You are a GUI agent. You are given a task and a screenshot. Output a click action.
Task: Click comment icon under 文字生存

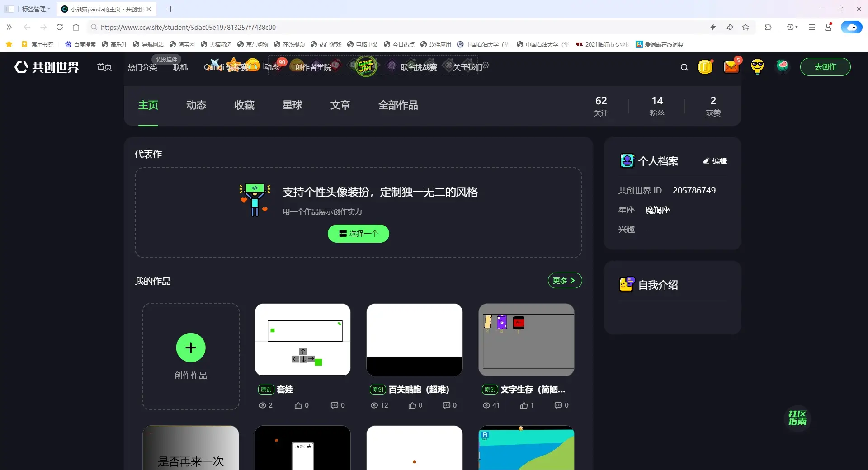pos(558,405)
